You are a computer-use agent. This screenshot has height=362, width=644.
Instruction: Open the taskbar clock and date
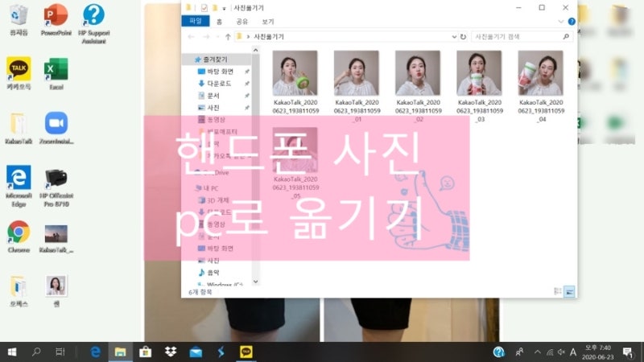click(x=598, y=352)
